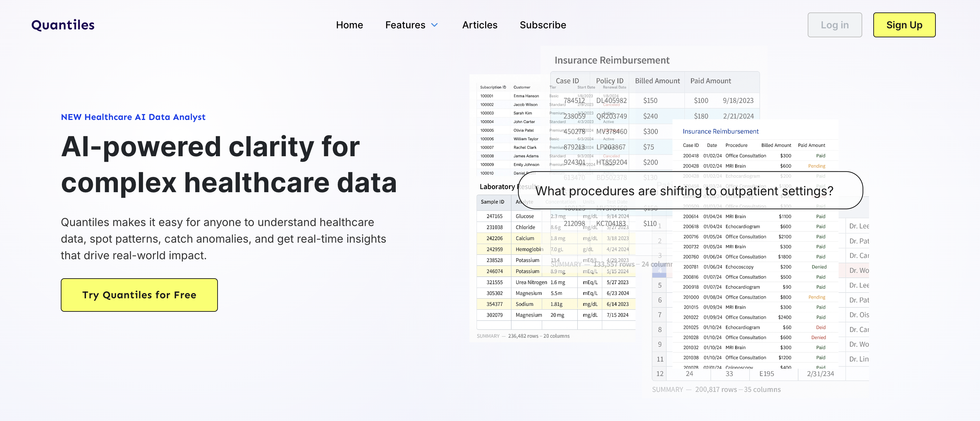Click the Subscription ID column header
Screen dimensions: 980x421
click(493, 87)
